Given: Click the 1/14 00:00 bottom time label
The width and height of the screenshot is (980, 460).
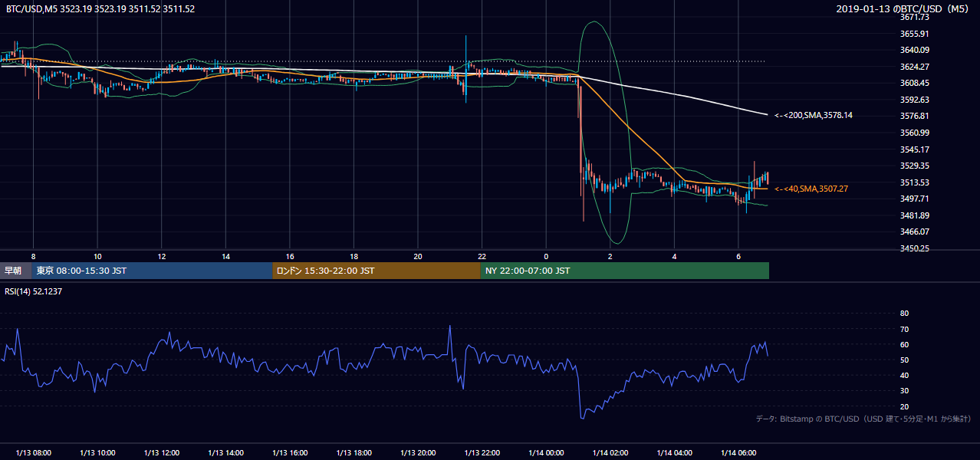Looking at the screenshot, I should tap(546, 452).
